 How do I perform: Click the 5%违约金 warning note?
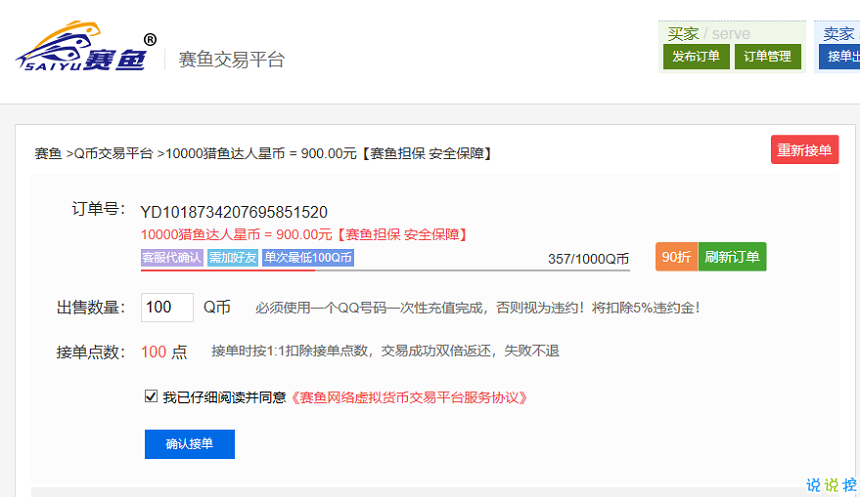pos(478,308)
